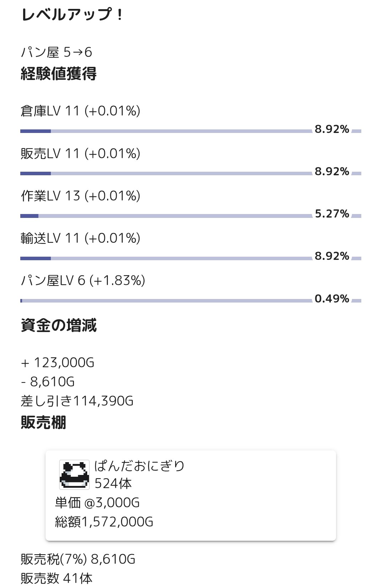The height and width of the screenshot is (588, 383).
Task: Tap the 0.49% percentage label
Action: (x=332, y=299)
